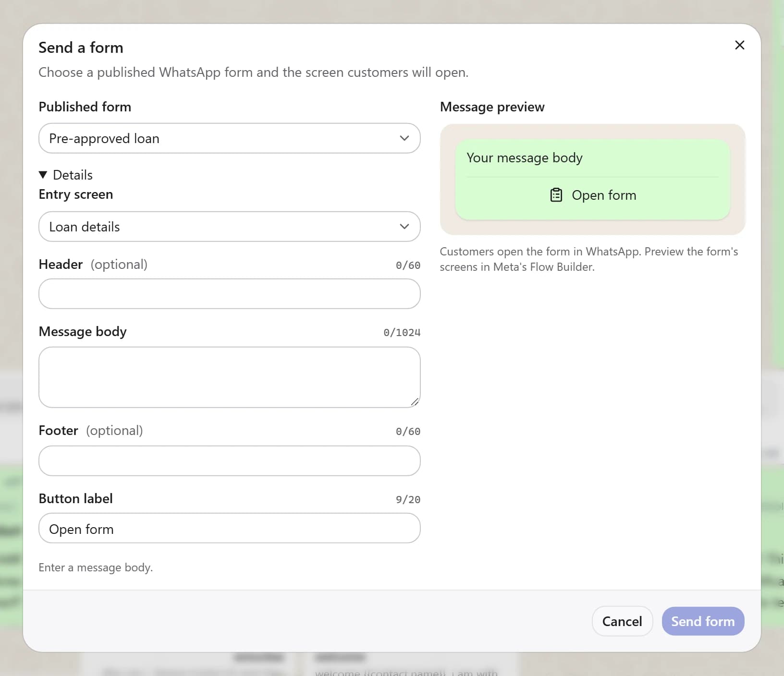Cancel the form dialog
Image resolution: width=784 pixels, height=676 pixels.
click(622, 621)
